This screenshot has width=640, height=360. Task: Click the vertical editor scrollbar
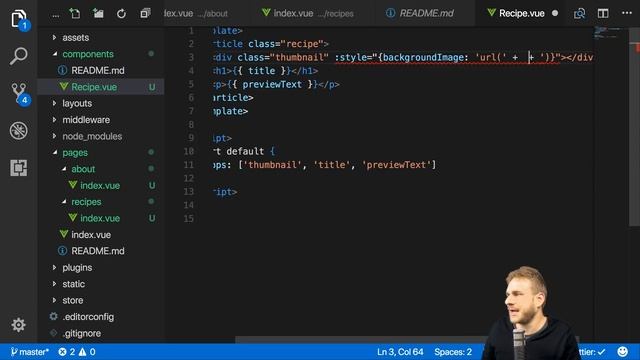(x=634, y=127)
